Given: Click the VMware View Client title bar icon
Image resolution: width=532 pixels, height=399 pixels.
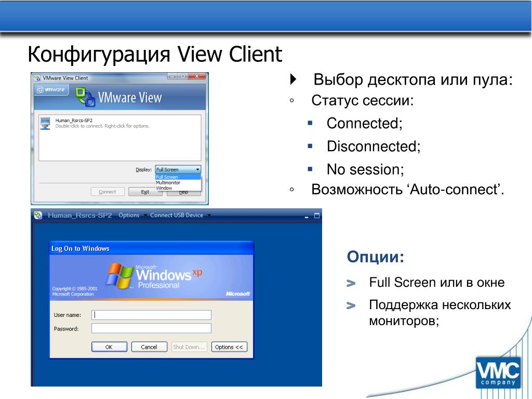Looking at the screenshot, I should [37, 78].
